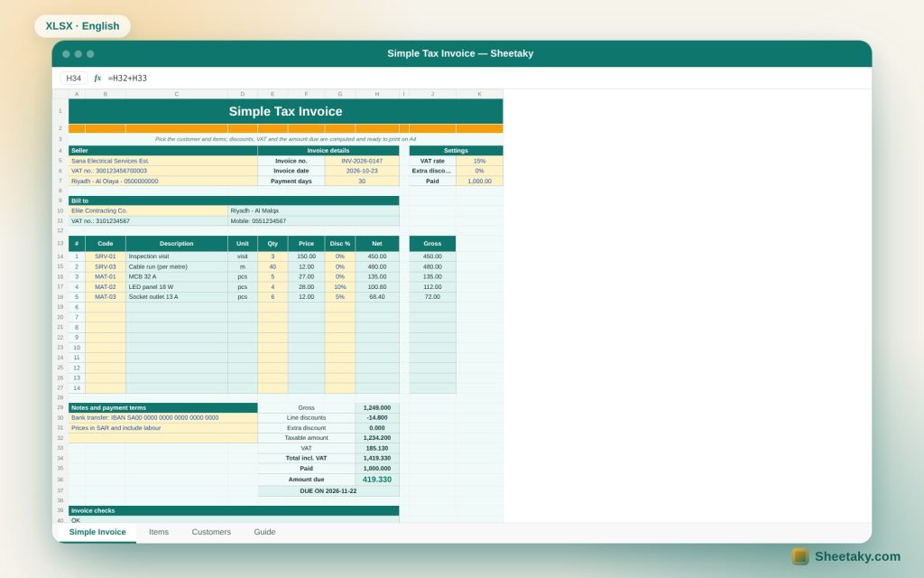Select the Elite Contracting Co. customer cell
Image resolution: width=924 pixels, height=578 pixels.
click(149, 210)
